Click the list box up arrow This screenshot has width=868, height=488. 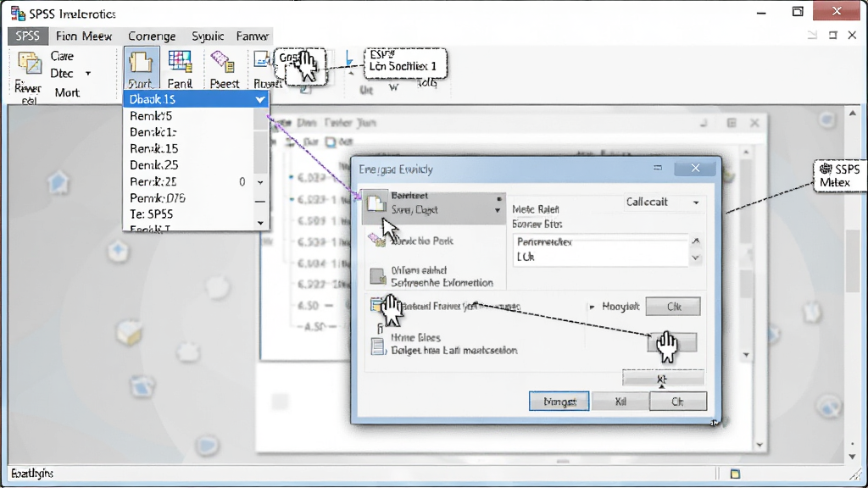click(696, 241)
